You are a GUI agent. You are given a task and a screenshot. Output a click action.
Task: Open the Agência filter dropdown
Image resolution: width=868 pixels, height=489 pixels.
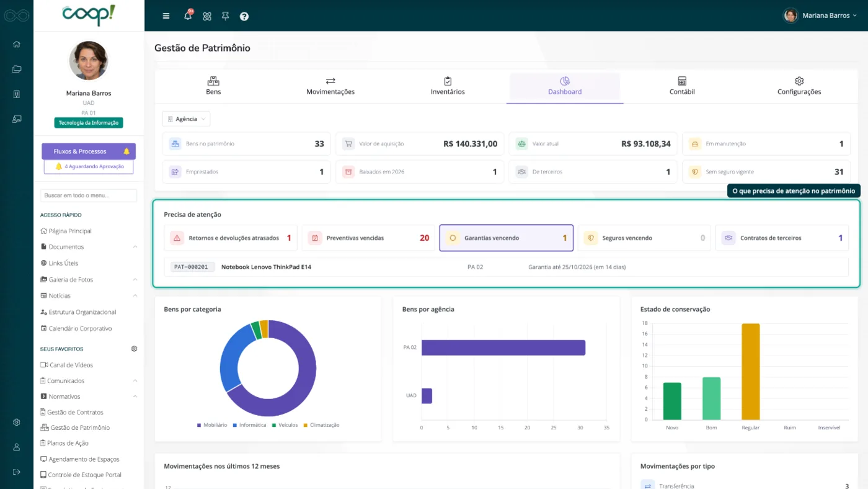coord(186,119)
